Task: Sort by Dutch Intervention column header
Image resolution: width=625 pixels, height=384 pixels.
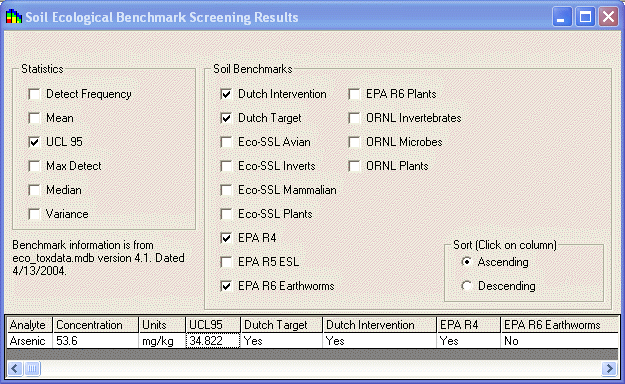Action: click(x=380, y=325)
